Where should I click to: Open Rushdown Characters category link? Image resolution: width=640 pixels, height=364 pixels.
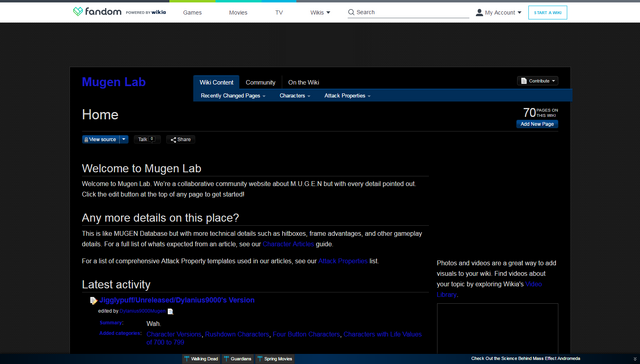click(237, 334)
